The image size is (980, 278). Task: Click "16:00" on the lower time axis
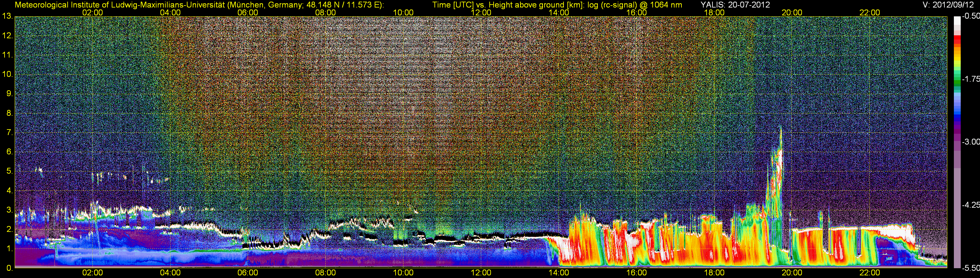(x=636, y=273)
